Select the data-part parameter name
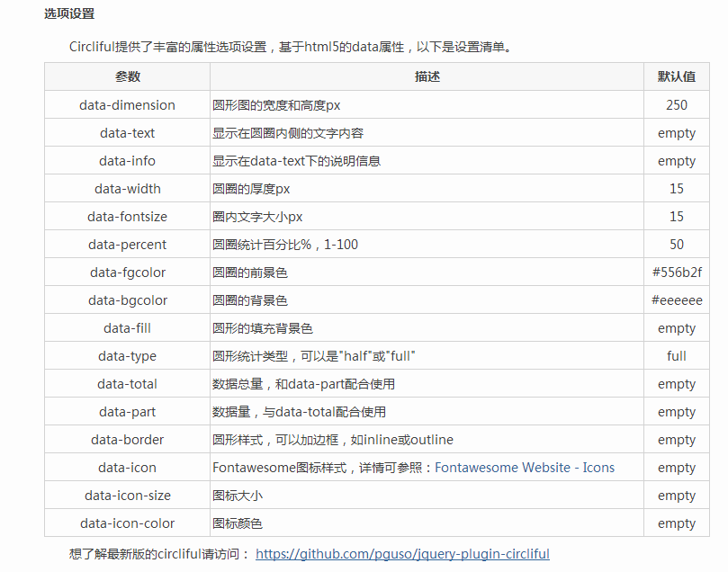The image size is (728, 572). (x=127, y=412)
